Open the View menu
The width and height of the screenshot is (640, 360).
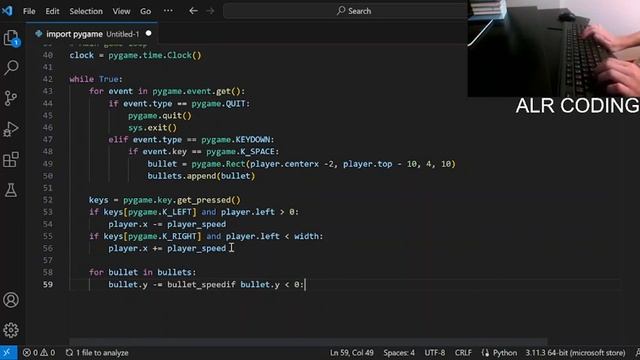tap(121, 11)
